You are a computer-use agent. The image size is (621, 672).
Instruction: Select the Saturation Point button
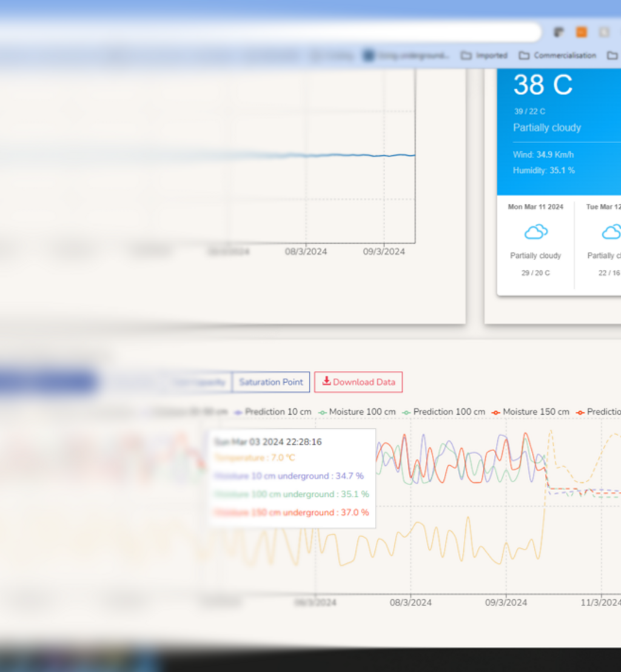(270, 382)
